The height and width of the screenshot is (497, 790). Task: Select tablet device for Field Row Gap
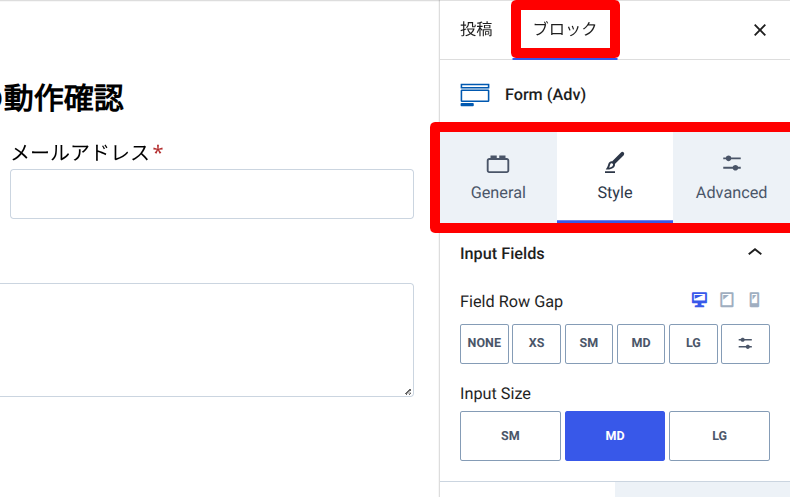pyautogui.click(x=727, y=300)
